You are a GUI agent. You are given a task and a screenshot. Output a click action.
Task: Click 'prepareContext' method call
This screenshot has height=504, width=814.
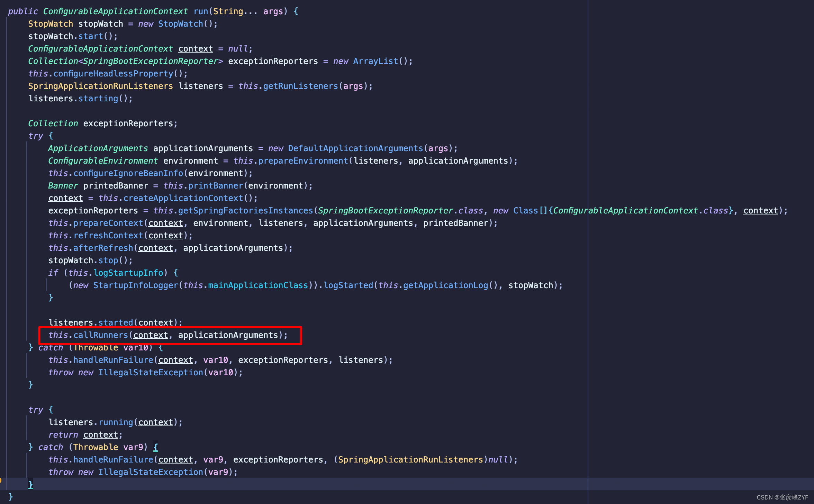[108, 223]
